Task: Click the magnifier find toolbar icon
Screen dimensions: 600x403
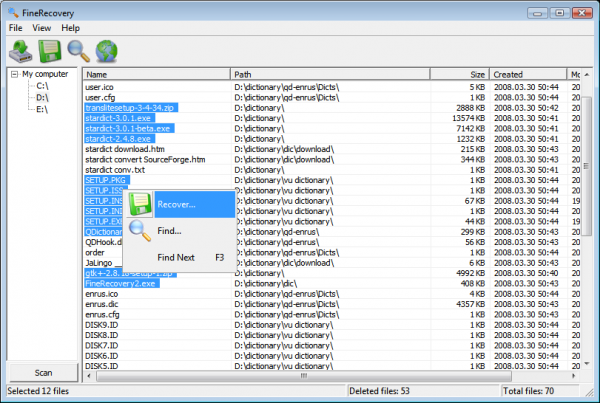Action: pos(76,50)
